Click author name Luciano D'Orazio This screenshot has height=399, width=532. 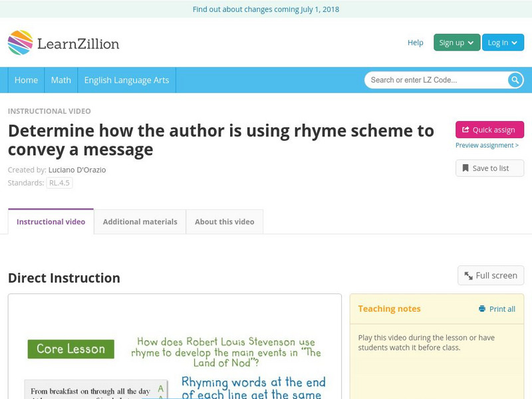tap(77, 170)
